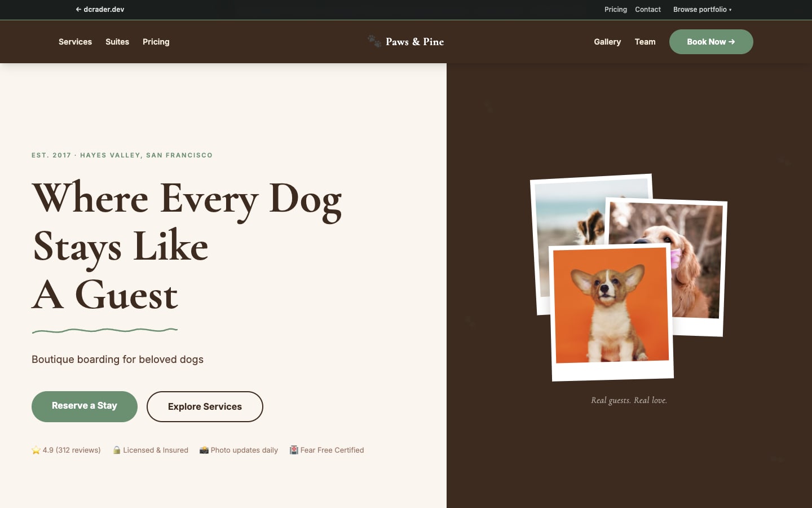Open the Suites menu item
This screenshot has width=812, height=508.
[x=117, y=42]
